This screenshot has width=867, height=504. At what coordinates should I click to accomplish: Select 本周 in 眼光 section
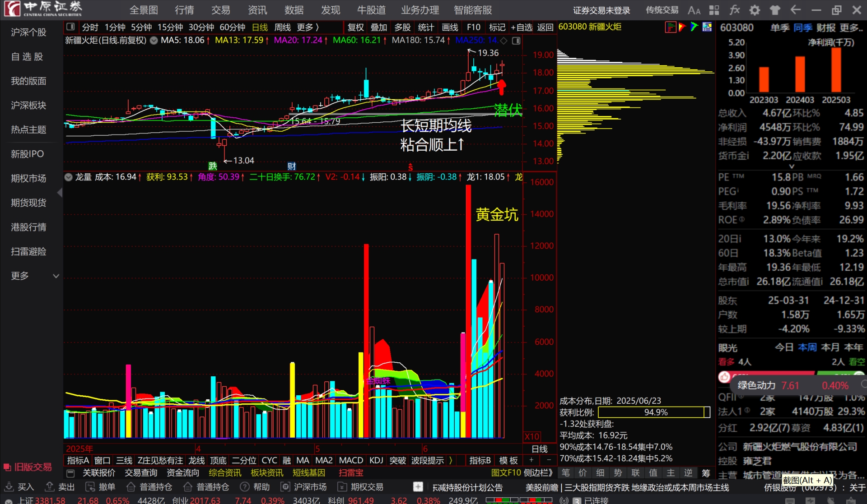[x=807, y=347]
